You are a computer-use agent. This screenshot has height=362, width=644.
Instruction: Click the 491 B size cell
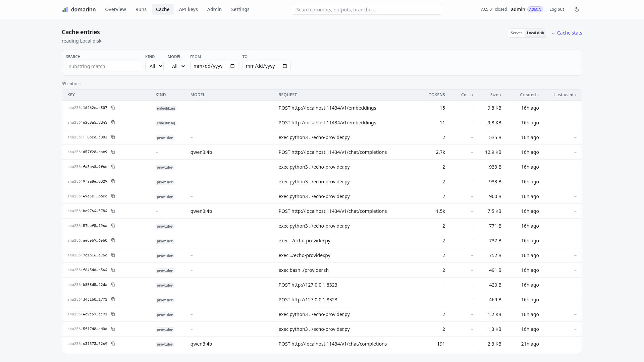point(495,270)
